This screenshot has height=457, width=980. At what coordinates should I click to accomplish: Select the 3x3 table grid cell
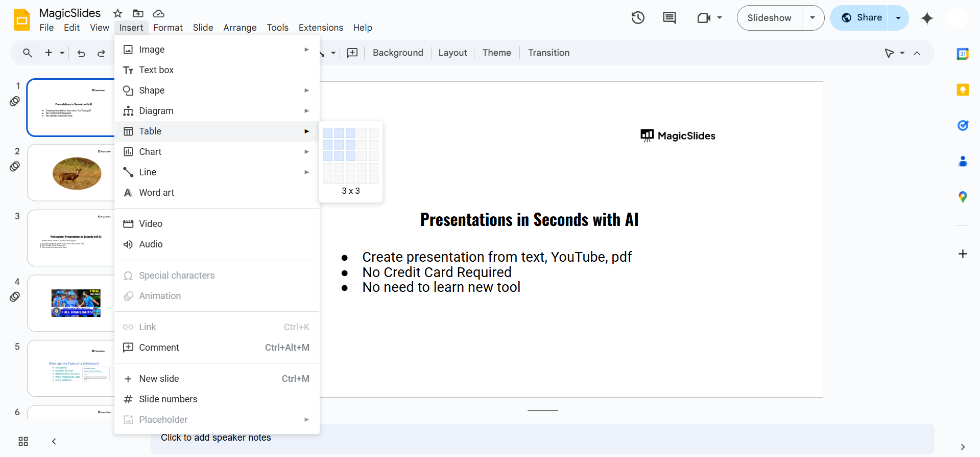point(350,156)
